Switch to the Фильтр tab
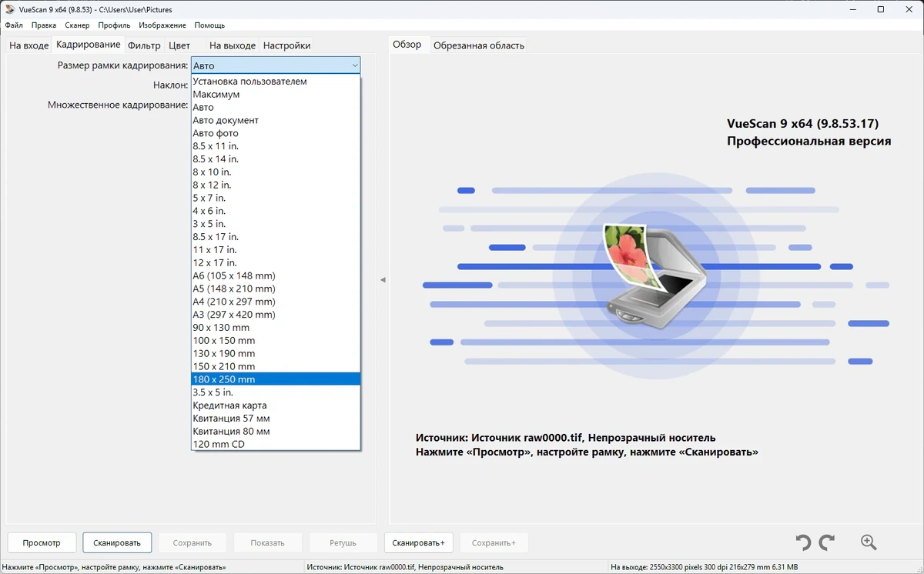 click(144, 45)
